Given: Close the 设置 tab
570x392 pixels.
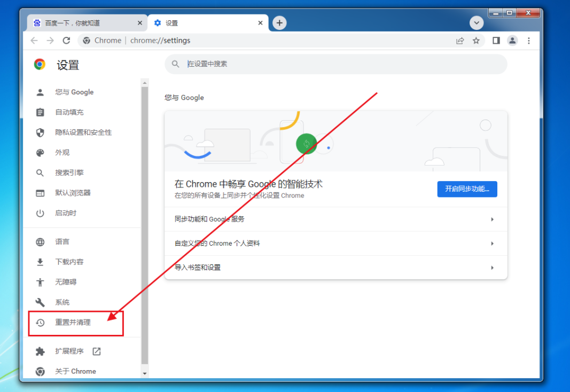Looking at the screenshot, I should coord(260,23).
